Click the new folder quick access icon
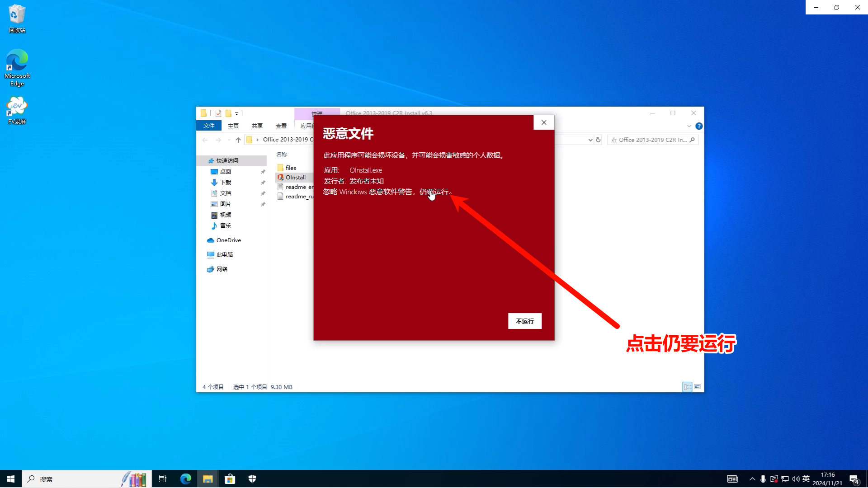Image resolution: width=868 pixels, height=488 pixels. tap(228, 113)
